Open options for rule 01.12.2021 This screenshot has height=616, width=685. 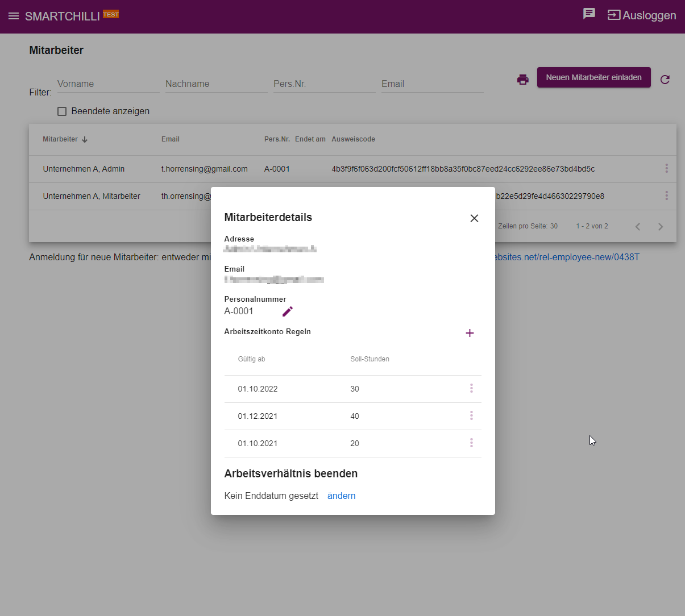(471, 416)
